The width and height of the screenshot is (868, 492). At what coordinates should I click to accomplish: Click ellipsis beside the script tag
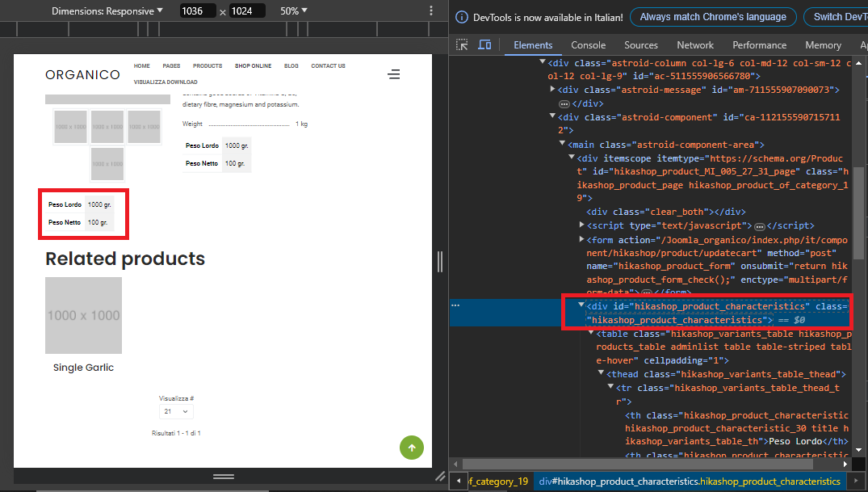pyautogui.click(x=759, y=226)
